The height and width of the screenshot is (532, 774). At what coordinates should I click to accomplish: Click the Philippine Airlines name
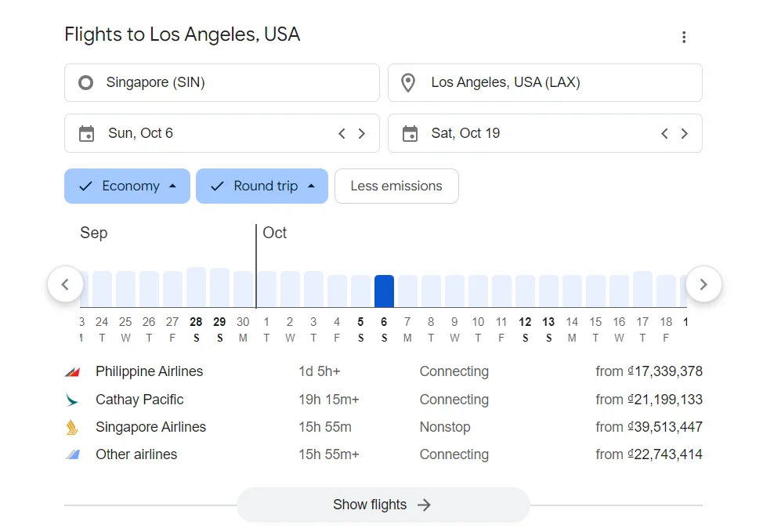[x=149, y=371]
